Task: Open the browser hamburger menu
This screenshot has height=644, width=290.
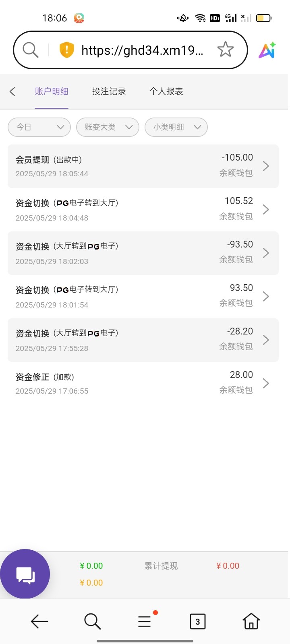Action: tap(145, 621)
